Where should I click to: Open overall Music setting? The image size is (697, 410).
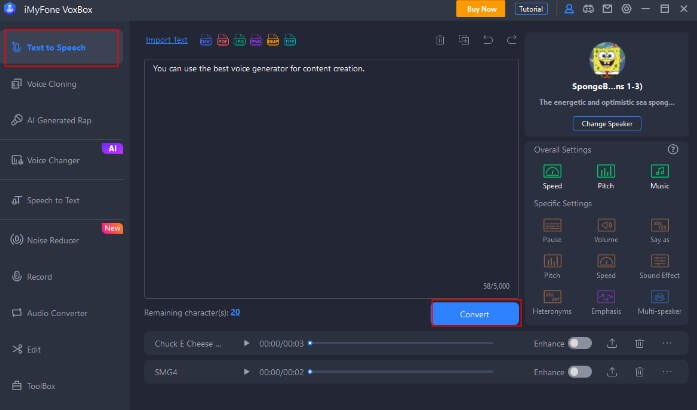click(660, 176)
